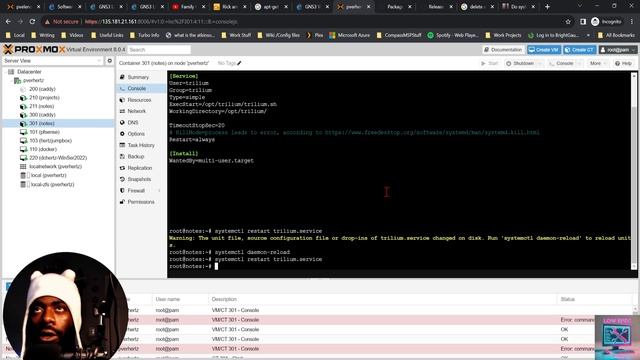Viewport: 640px width, 360px height.
Task: Open a new browser tab
Action: [x=547, y=7]
